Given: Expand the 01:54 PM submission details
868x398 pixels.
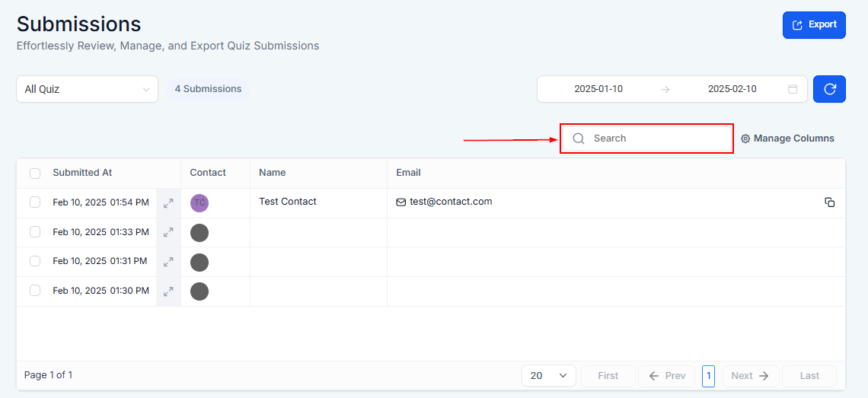Looking at the screenshot, I should (168, 203).
